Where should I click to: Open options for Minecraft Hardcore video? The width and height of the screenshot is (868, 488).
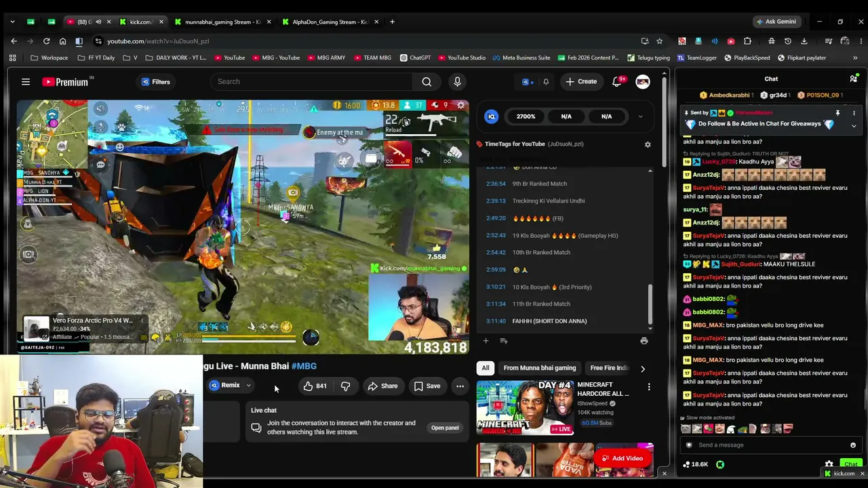(649, 387)
